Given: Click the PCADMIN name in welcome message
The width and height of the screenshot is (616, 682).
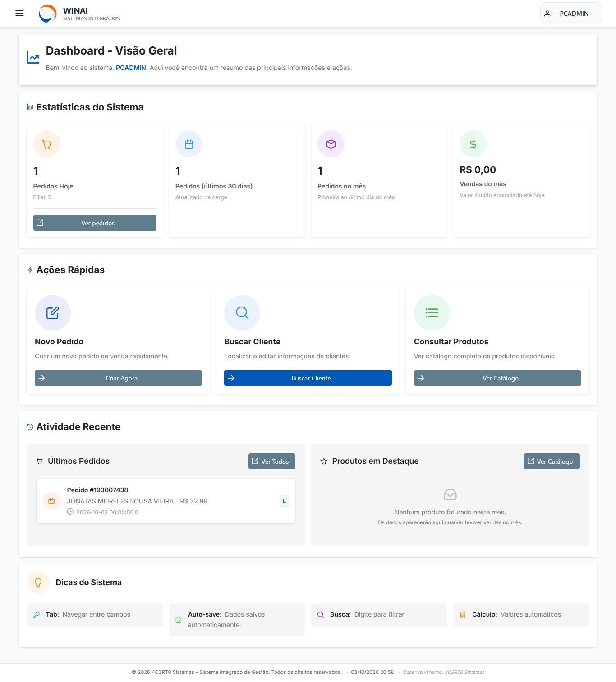Looking at the screenshot, I should pos(131,68).
